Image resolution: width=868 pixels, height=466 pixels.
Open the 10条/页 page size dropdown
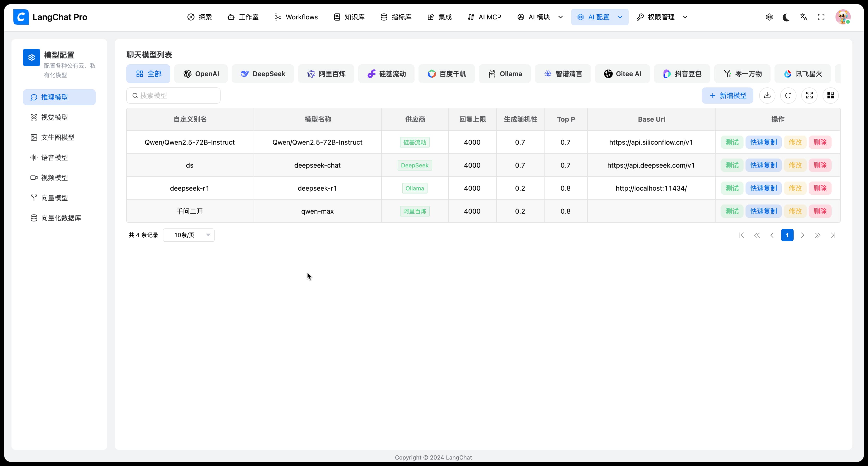[189, 235]
